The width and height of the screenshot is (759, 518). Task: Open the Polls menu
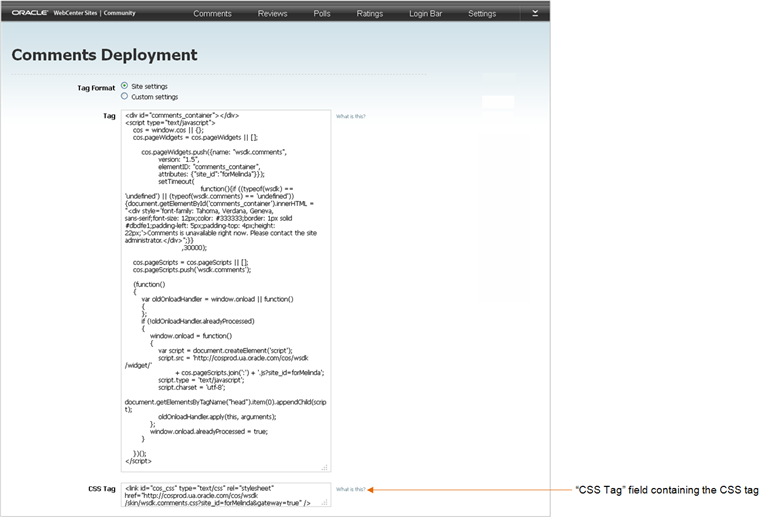pos(321,14)
